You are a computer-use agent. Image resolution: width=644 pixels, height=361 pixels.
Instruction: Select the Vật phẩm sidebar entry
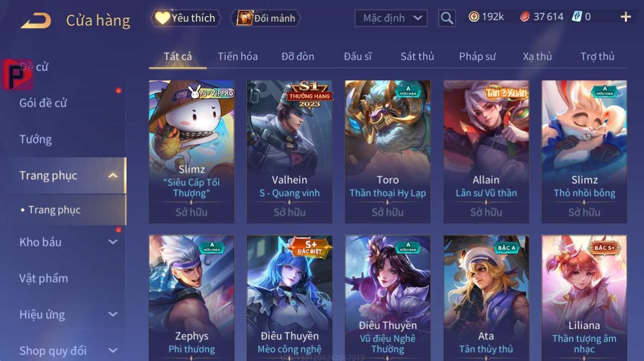pos(44,278)
